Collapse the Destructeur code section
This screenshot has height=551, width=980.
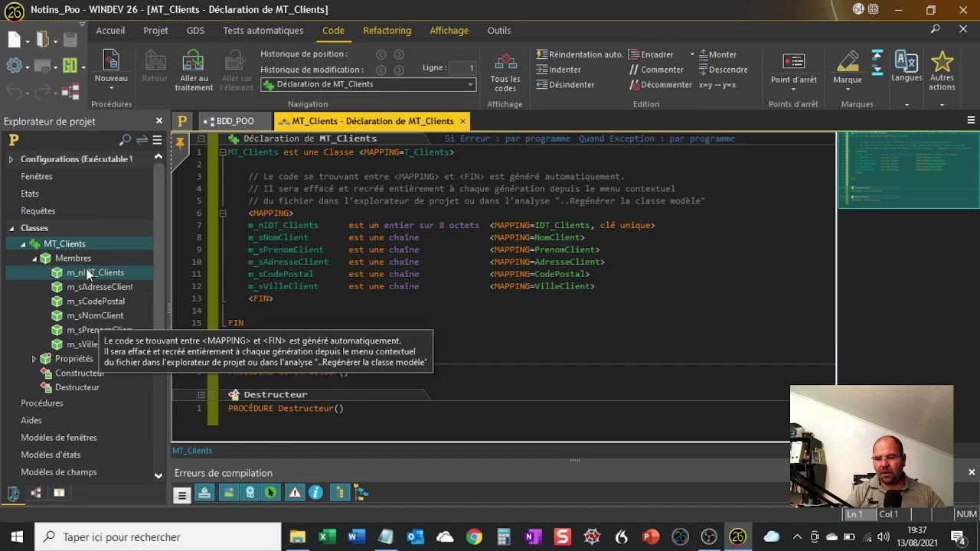point(201,395)
